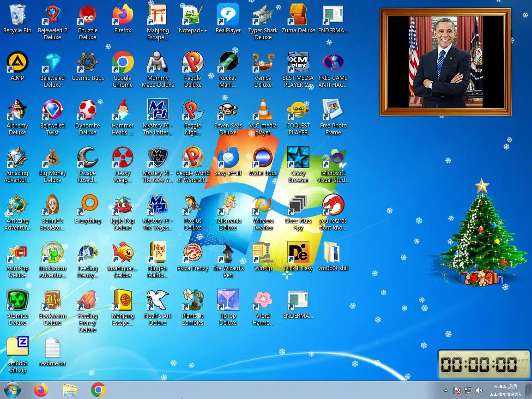This screenshot has width=532, height=399.
Task: Select the Everything search icon
Action: (88, 209)
